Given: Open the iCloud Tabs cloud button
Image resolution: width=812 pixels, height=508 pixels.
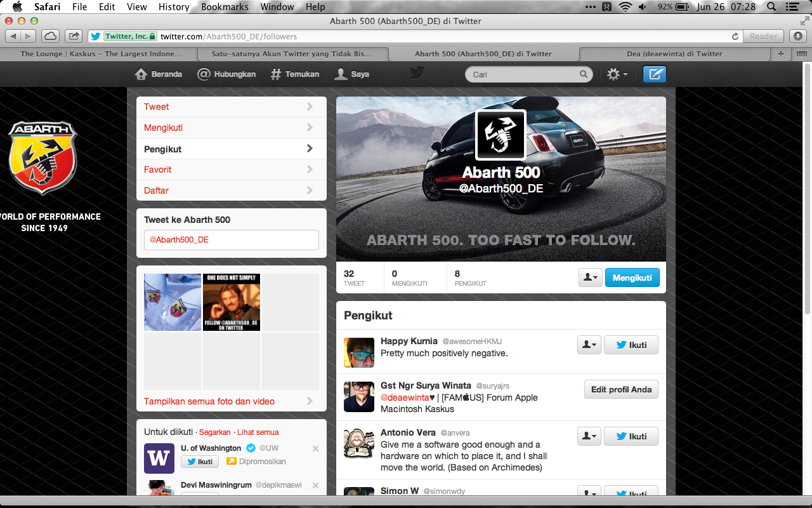Looking at the screenshot, I should [x=51, y=36].
